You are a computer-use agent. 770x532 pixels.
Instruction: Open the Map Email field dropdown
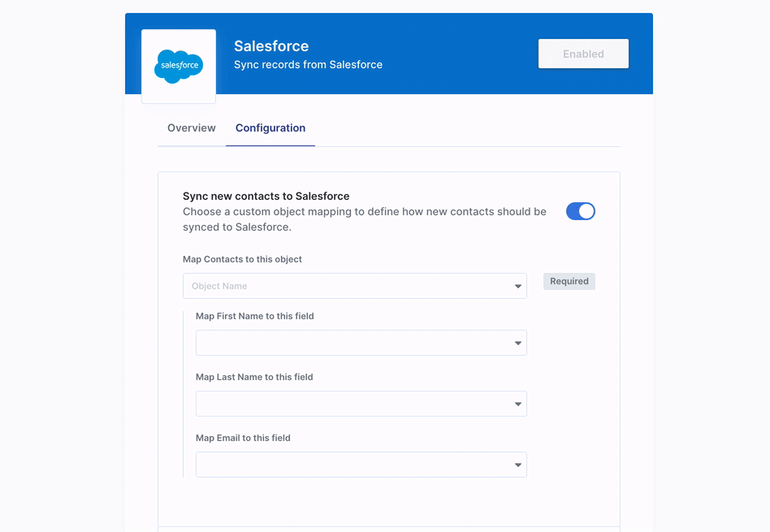click(361, 465)
